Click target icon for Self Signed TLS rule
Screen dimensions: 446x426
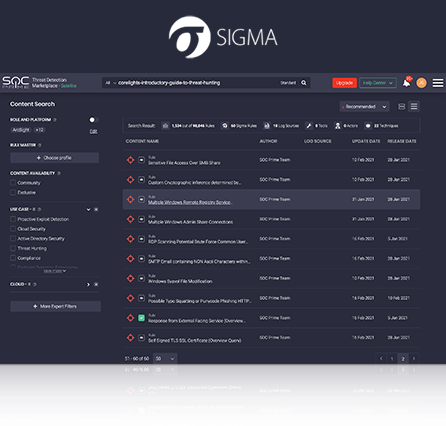(130, 338)
